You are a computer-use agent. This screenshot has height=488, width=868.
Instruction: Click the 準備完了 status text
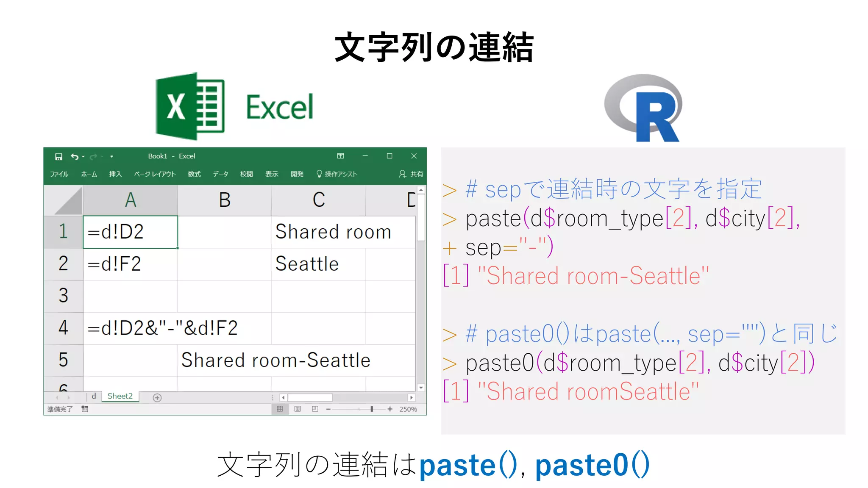tap(60, 409)
